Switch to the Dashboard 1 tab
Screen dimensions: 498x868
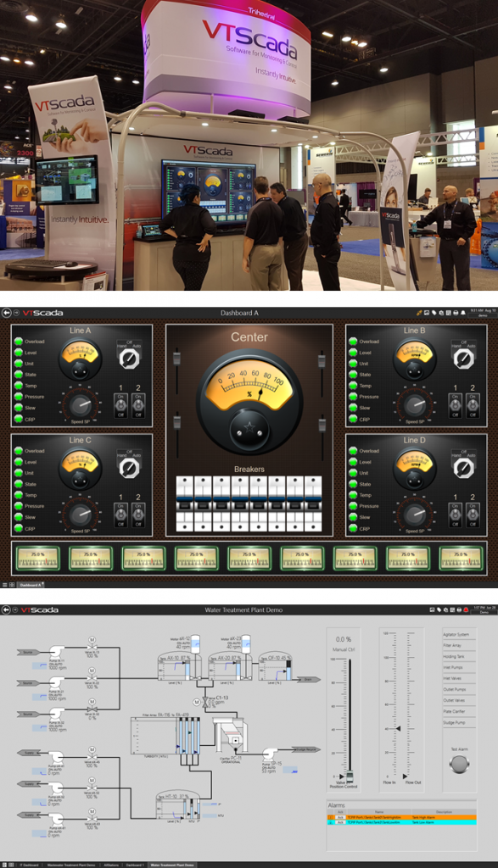[135, 865]
